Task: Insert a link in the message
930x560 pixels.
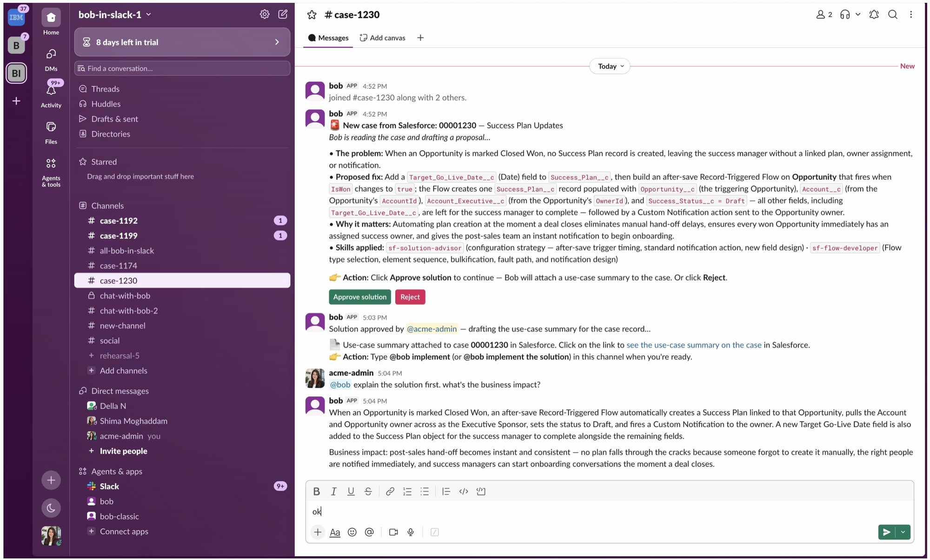Action: pos(390,491)
